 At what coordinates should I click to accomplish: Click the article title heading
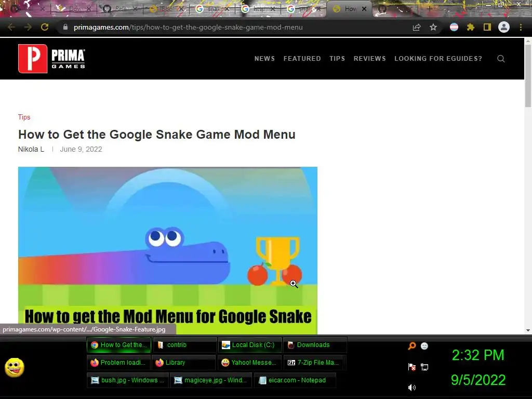point(157,135)
